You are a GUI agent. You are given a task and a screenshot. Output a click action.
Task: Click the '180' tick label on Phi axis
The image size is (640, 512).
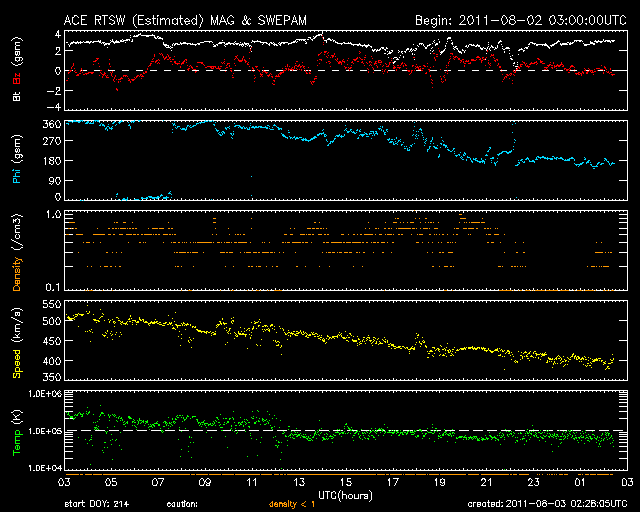pyautogui.click(x=52, y=161)
